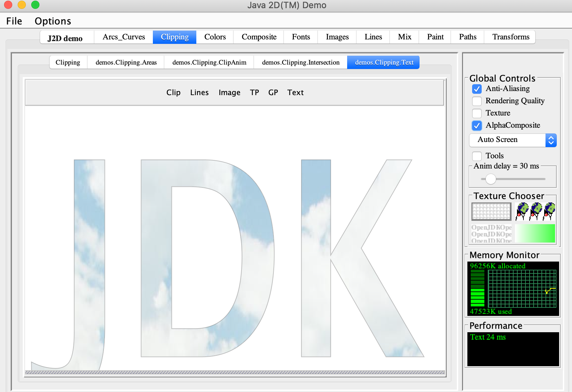Screen dimensions: 572x392
Task: Switch to the Composite tab
Action: 259,37
